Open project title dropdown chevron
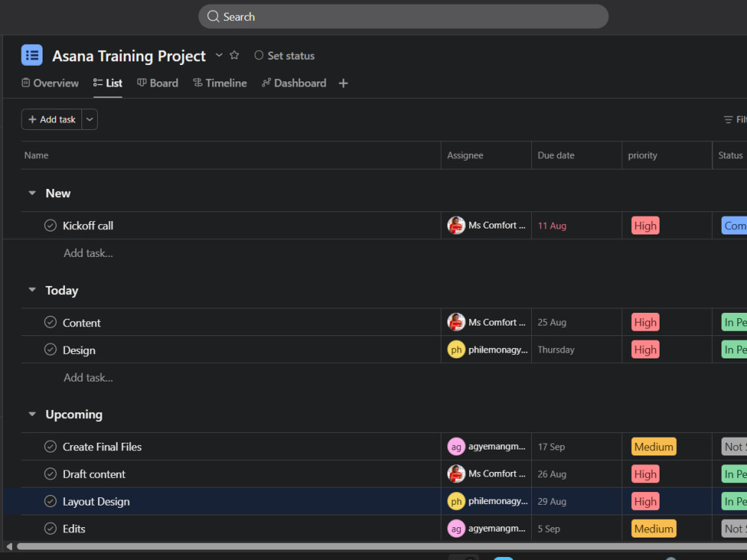Viewport: 747px width, 560px height. coord(219,55)
